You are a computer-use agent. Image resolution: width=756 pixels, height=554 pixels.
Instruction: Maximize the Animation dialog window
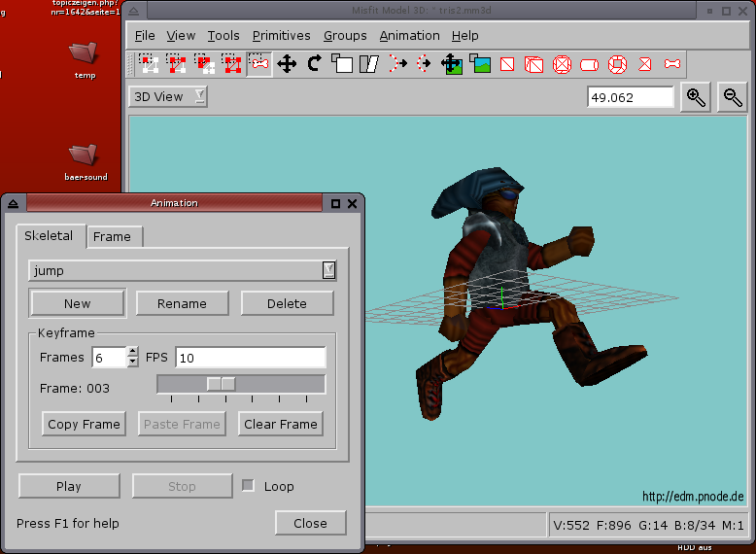pos(335,204)
